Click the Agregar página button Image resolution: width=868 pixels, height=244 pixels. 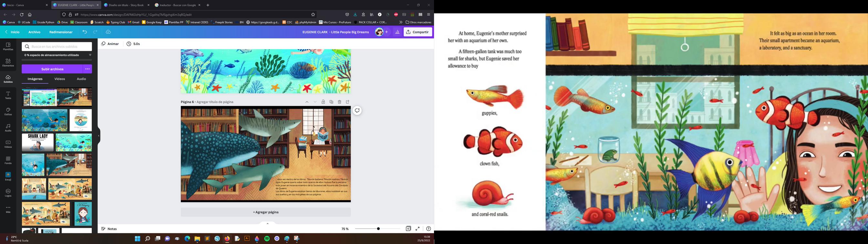266,212
